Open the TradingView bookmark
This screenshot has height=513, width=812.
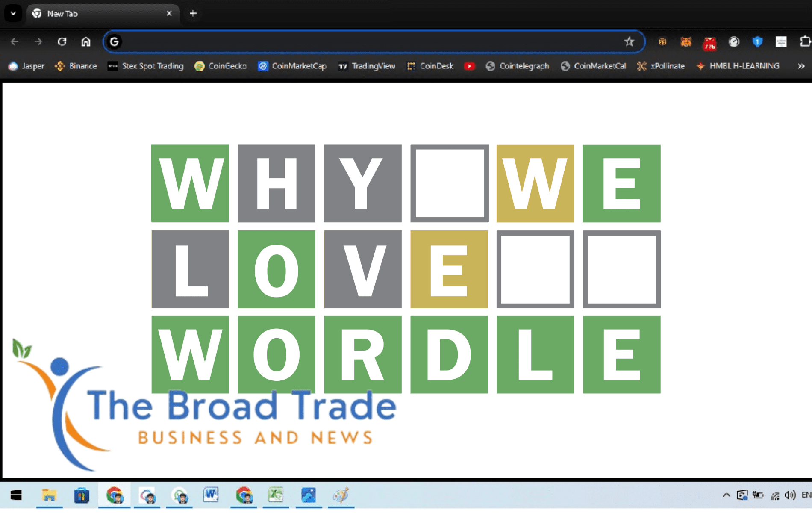[x=367, y=66]
